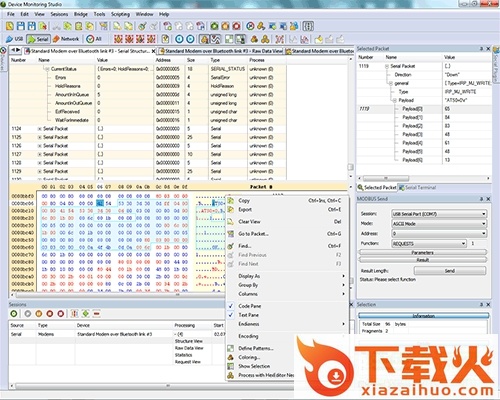Screen dimensions: 500x400
Task: Click the checkered grid icon in second toolbar
Action: pos(229,39)
